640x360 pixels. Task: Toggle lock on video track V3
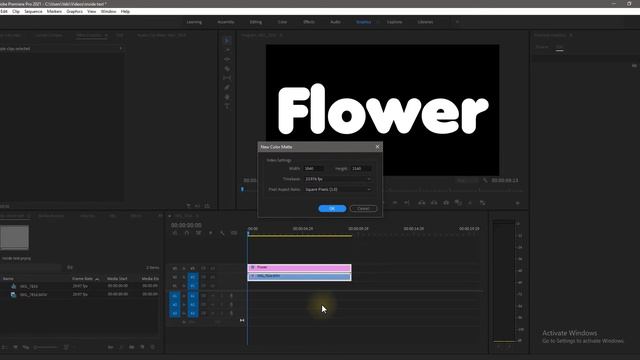(x=184, y=268)
